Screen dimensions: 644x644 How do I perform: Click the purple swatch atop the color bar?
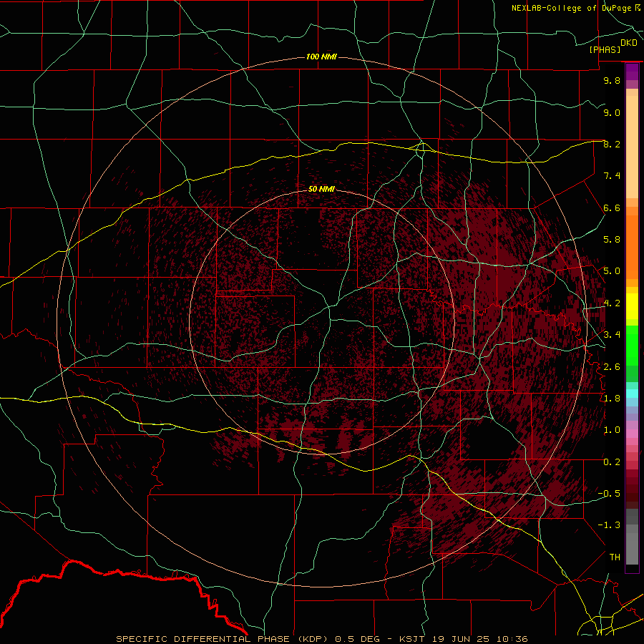tap(632, 72)
